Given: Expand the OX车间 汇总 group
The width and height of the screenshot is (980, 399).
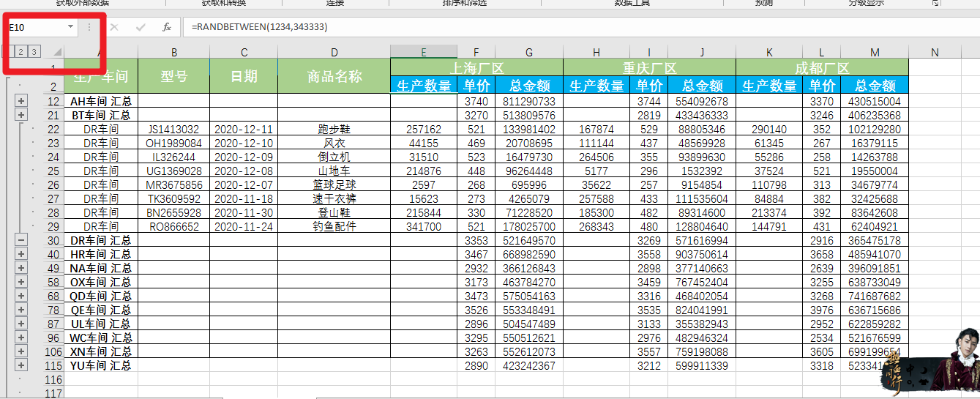Looking at the screenshot, I should [x=20, y=282].
